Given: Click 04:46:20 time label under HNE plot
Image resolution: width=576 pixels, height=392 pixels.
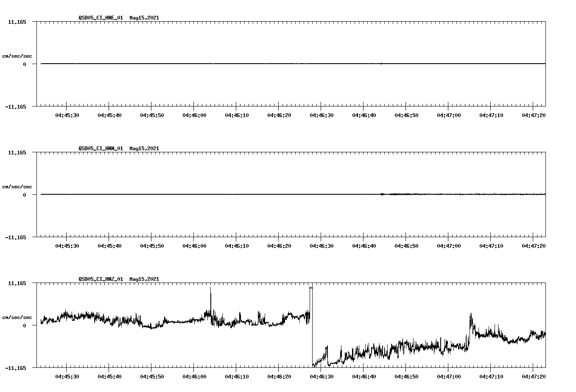Looking at the screenshot, I should (x=279, y=115).
